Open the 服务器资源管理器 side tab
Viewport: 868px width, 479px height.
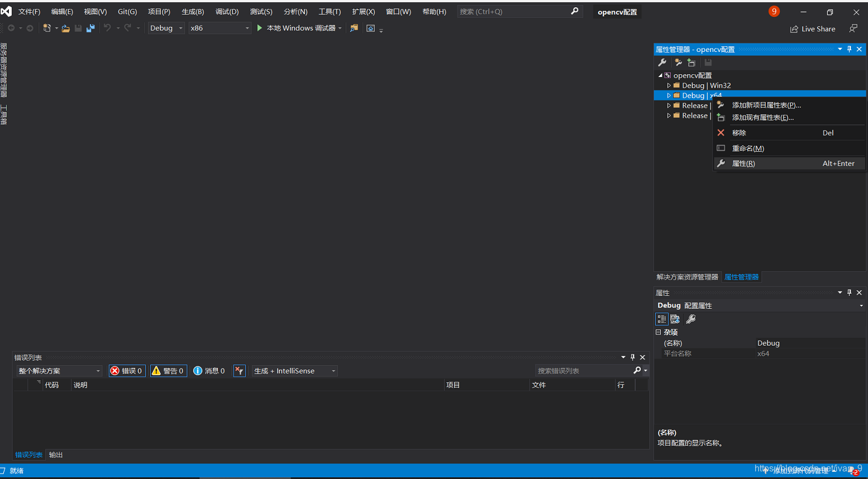tap(4, 70)
